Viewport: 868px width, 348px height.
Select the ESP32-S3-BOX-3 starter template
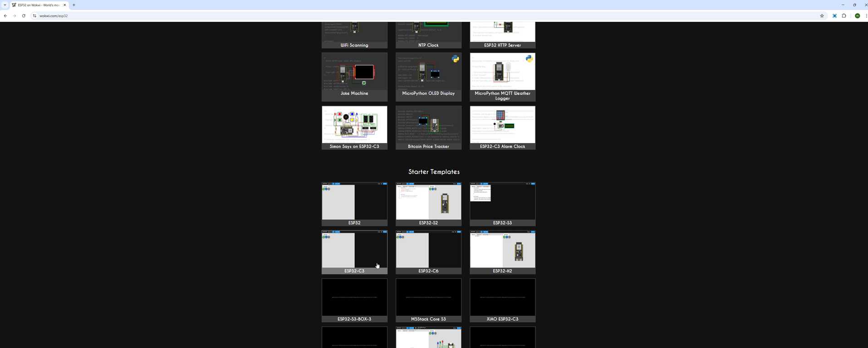click(354, 300)
